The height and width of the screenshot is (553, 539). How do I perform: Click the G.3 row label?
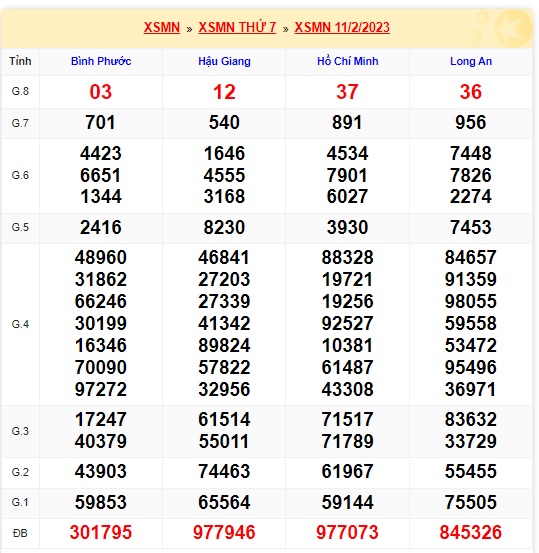pyautogui.click(x=20, y=431)
